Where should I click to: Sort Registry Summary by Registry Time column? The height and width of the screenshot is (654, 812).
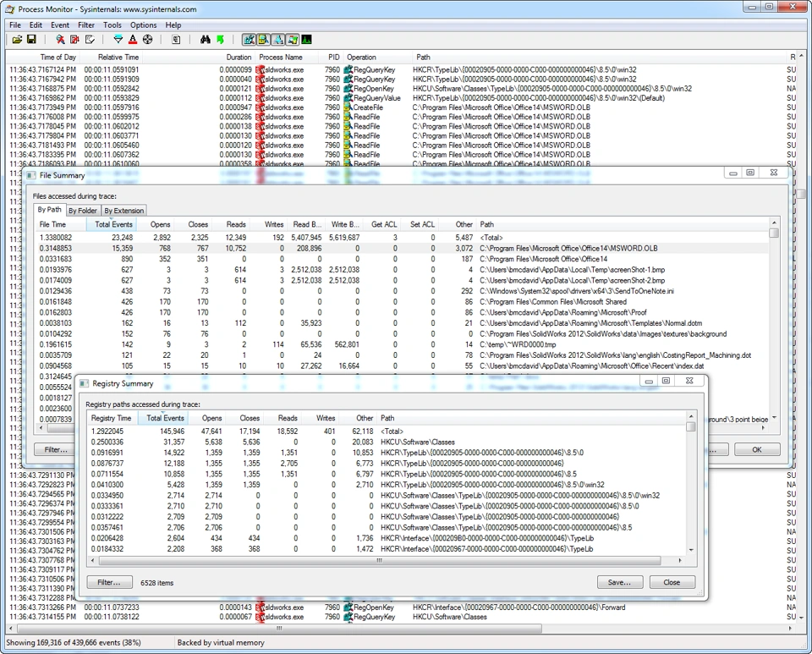pyautogui.click(x=112, y=418)
